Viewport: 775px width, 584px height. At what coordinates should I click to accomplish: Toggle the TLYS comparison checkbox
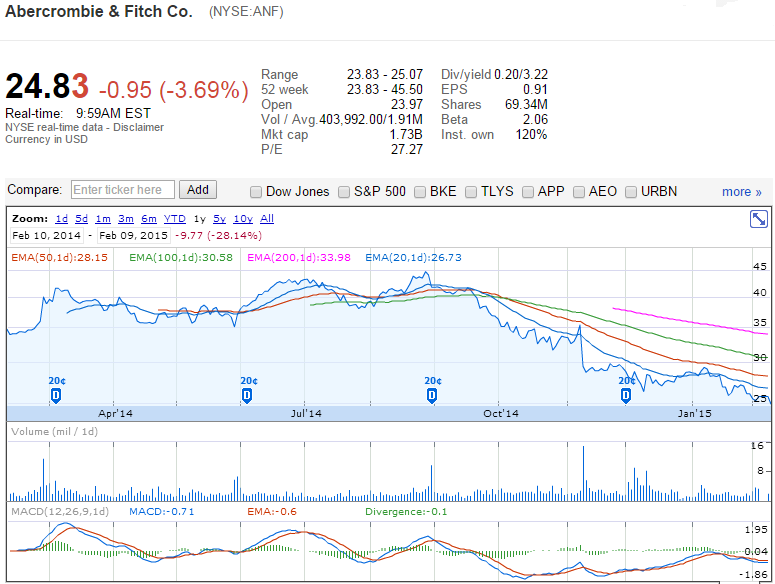471,192
